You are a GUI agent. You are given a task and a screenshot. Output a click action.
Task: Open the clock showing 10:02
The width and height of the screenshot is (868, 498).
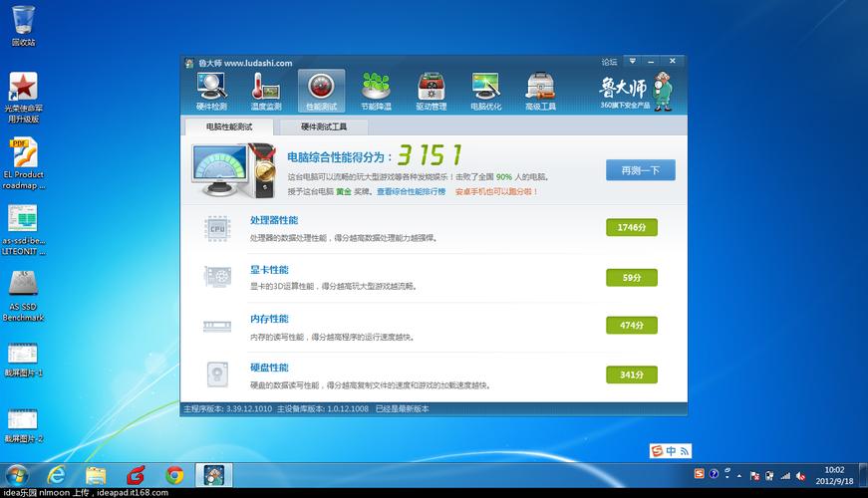[834, 475]
